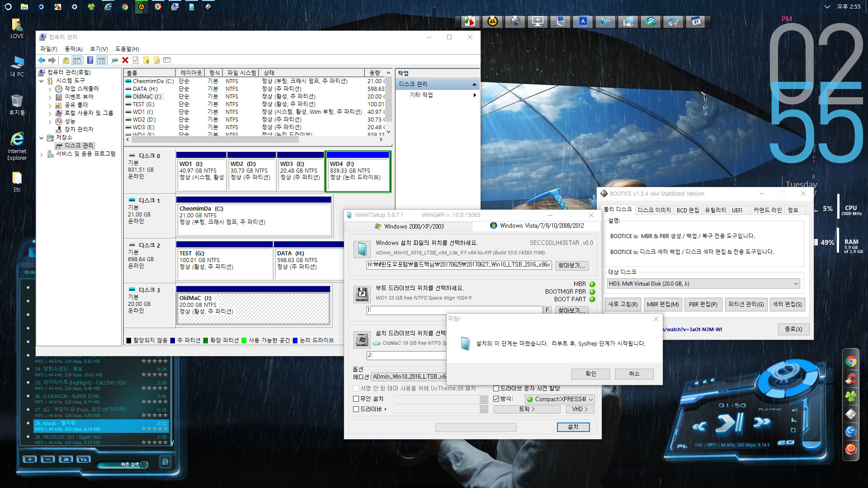The image size is (868, 488).
Task: Open Internet Explorer desktop icon
Action: pyautogui.click(x=17, y=146)
